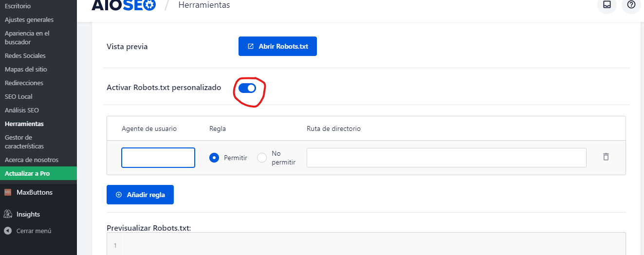Click the Actualizar a Pro link

[27, 174]
